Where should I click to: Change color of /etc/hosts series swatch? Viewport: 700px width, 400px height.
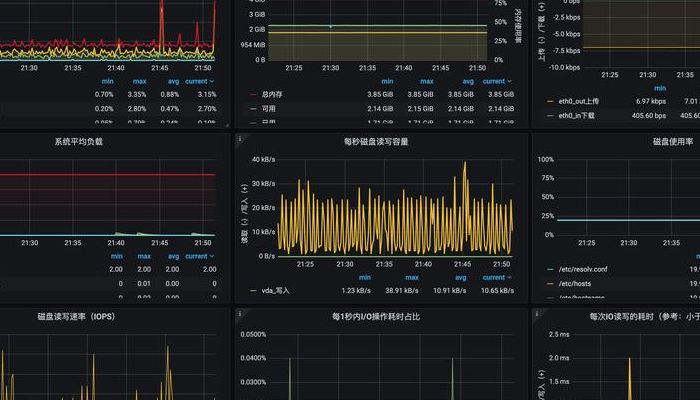coord(550,284)
